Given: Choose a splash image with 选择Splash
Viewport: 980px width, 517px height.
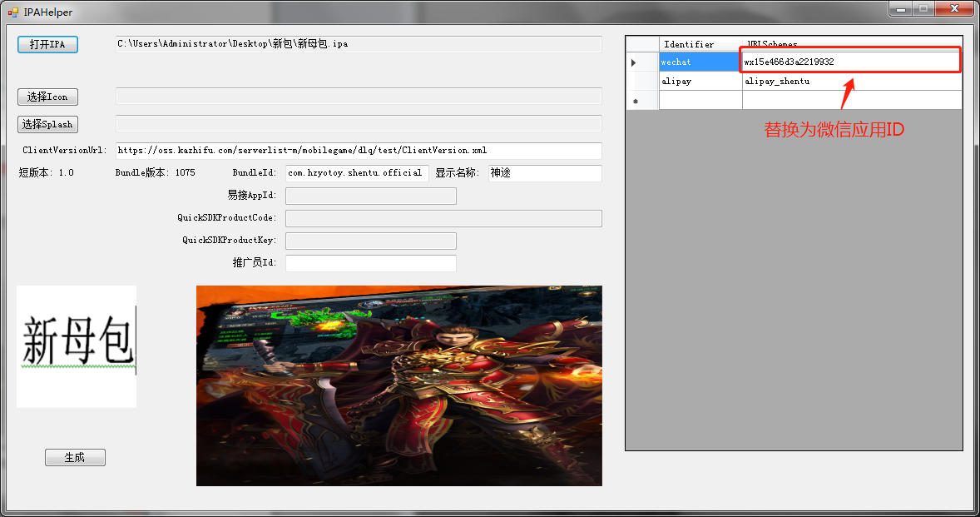Looking at the screenshot, I should coord(47,124).
